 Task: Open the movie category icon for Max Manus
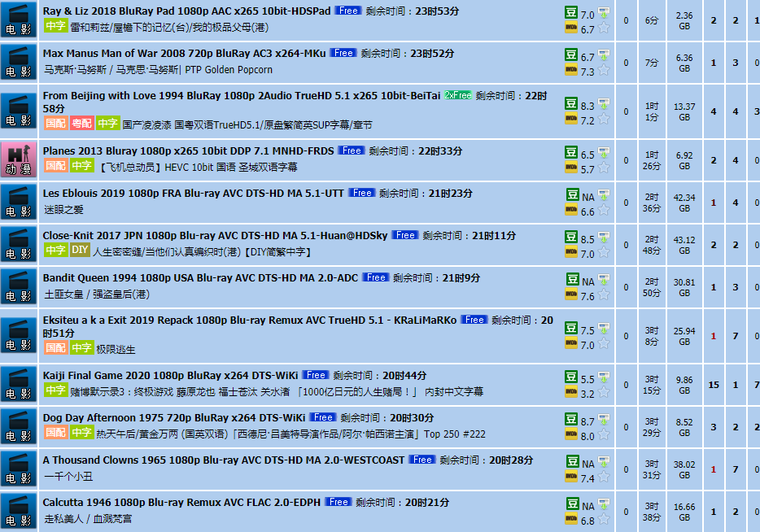[x=19, y=63]
